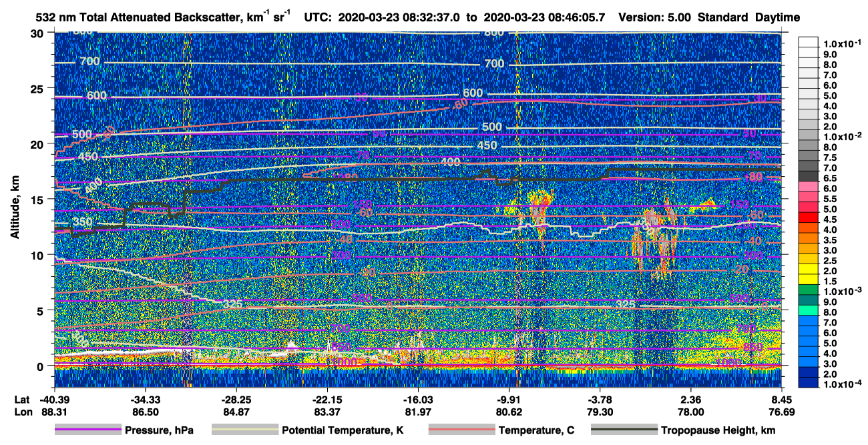Click longitude value '79.30'
Image resolution: width=868 pixels, height=445 pixels.
coord(600,412)
